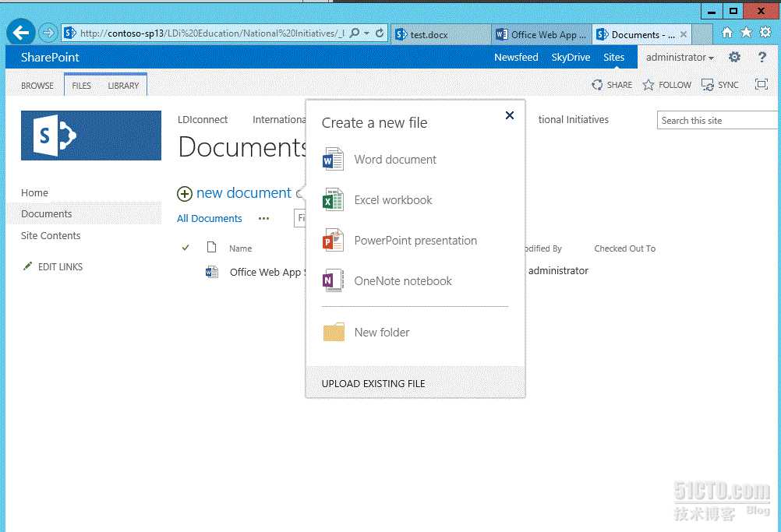781x532 pixels.
Task: Click the Excel workbook icon
Action: click(334, 200)
